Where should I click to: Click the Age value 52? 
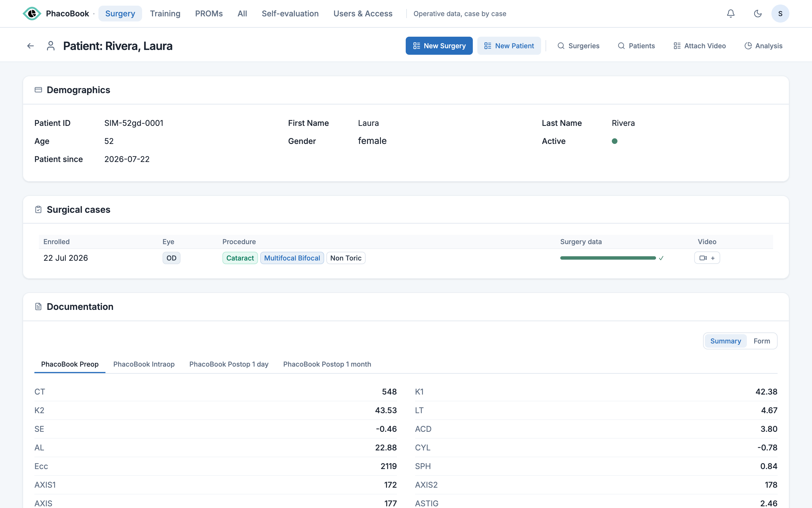109,141
